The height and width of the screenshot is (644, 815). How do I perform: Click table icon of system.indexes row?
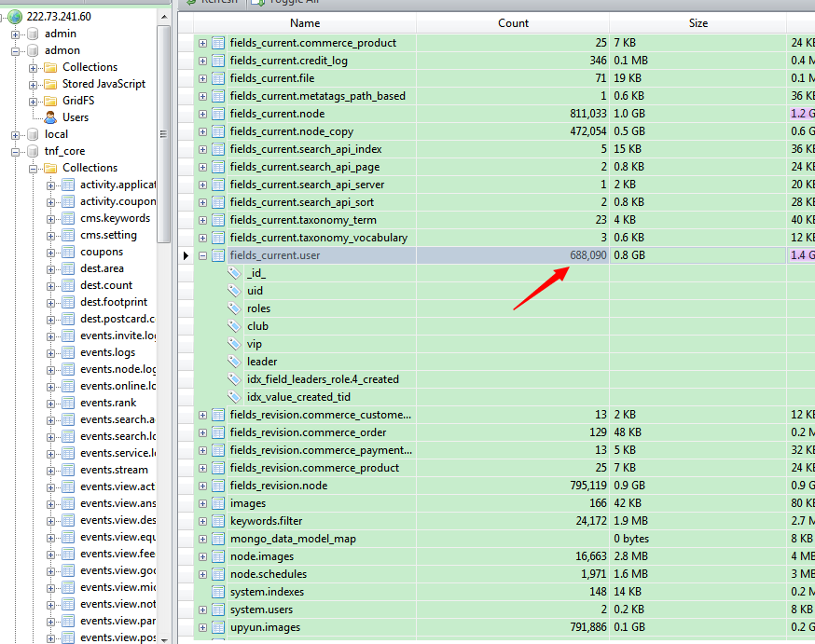coord(218,592)
